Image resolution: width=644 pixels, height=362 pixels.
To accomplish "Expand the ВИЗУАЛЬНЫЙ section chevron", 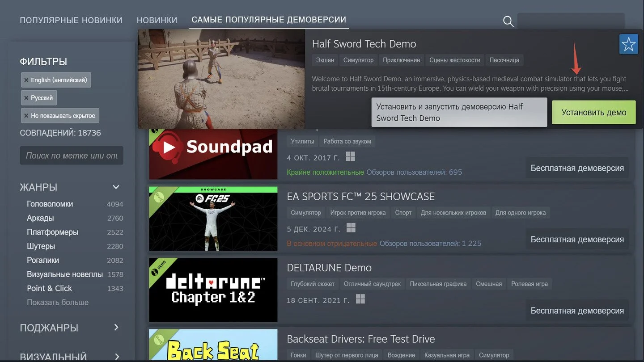I will click(117, 357).
